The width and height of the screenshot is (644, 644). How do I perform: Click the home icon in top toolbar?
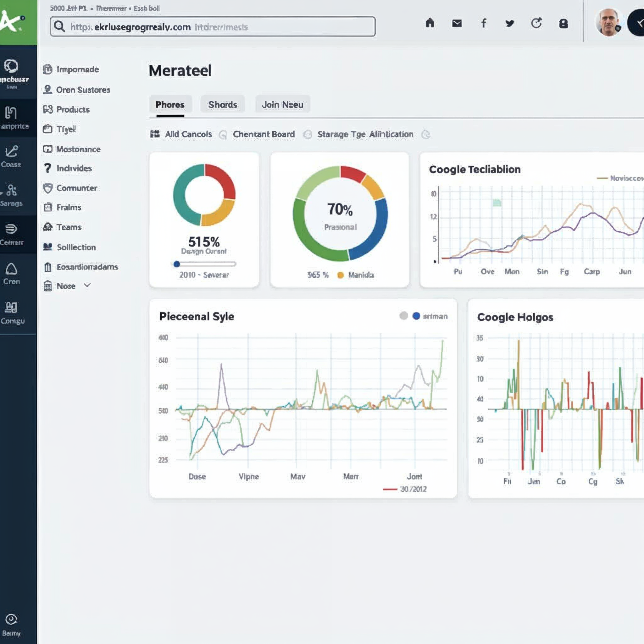pos(430,23)
